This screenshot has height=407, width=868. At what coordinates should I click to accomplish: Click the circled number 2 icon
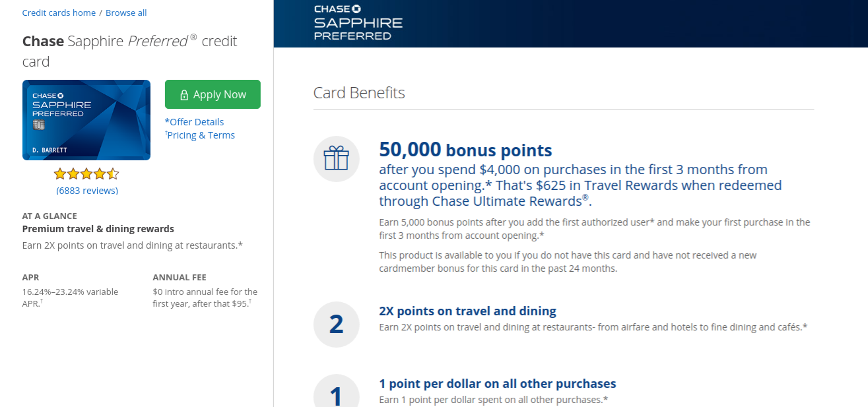coord(336,325)
